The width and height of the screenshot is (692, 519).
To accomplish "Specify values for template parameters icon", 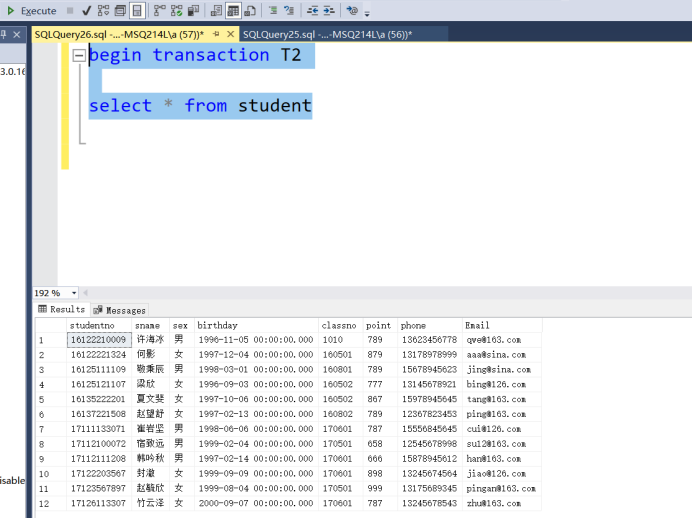I will pos(352,11).
